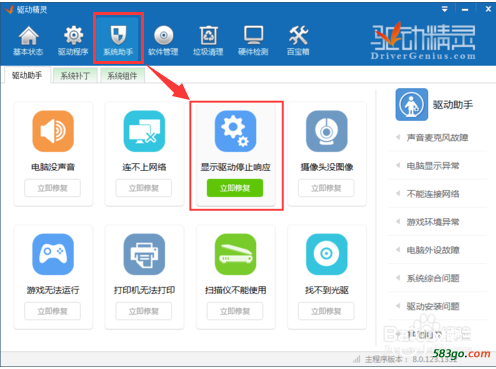
Task: Click 立即修复 under 电脑没声音
Action: (52, 188)
